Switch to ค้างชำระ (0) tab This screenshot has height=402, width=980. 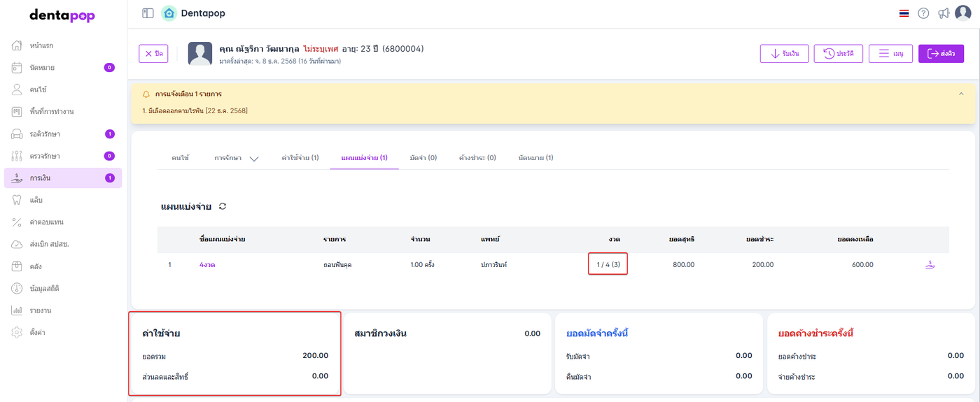click(477, 158)
